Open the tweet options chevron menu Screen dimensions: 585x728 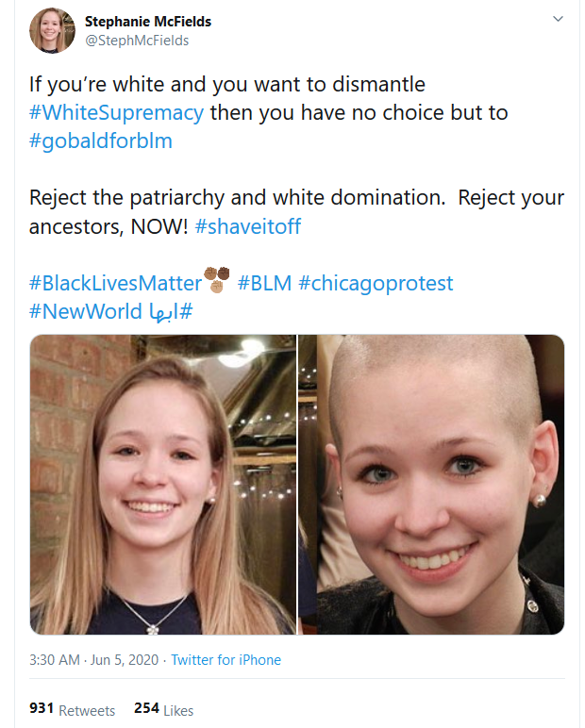pyautogui.click(x=558, y=19)
